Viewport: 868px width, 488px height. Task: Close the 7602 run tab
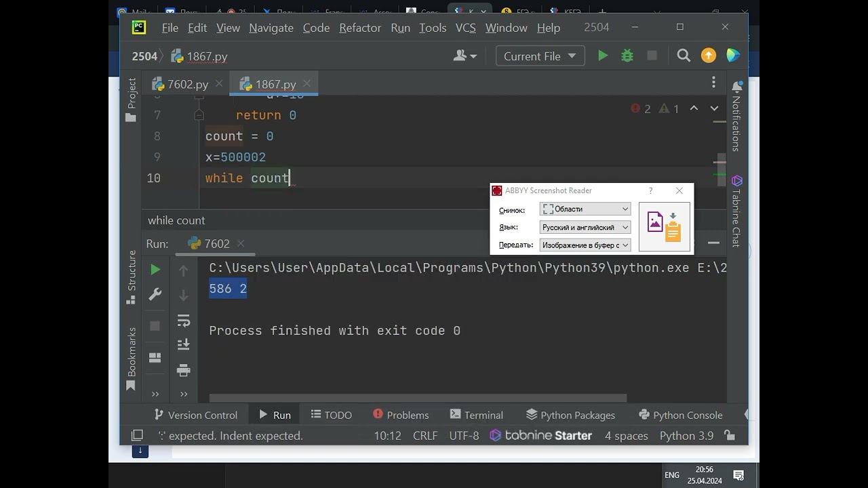(x=241, y=243)
